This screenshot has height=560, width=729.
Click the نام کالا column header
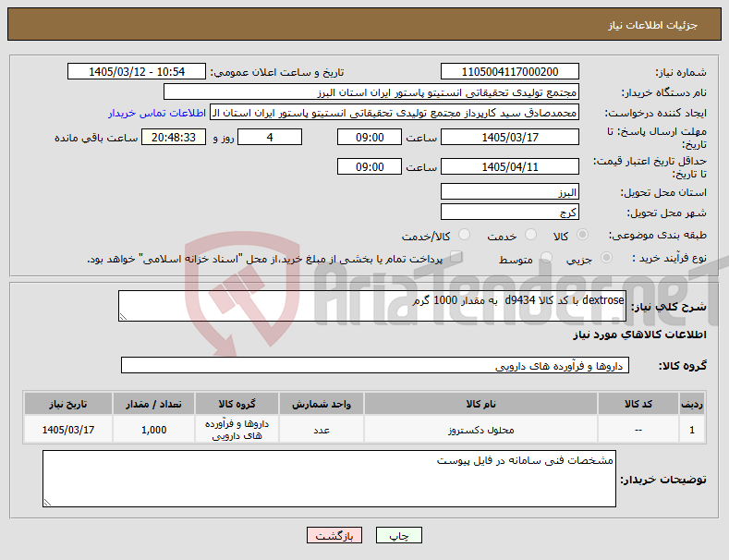click(480, 404)
